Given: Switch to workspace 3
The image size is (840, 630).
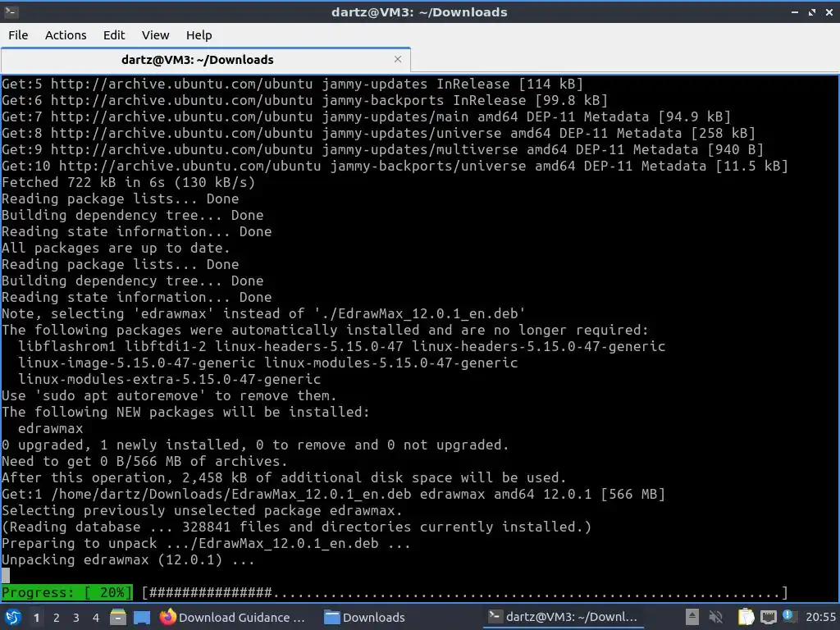Looking at the screenshot, I should click(76, 618).
